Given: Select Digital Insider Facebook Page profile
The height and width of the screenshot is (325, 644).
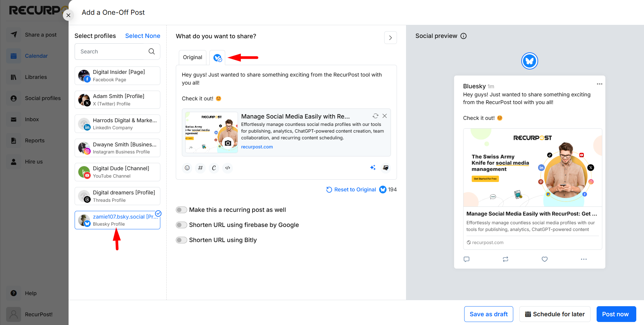Looking at the screenshot, I should point(117,76).
